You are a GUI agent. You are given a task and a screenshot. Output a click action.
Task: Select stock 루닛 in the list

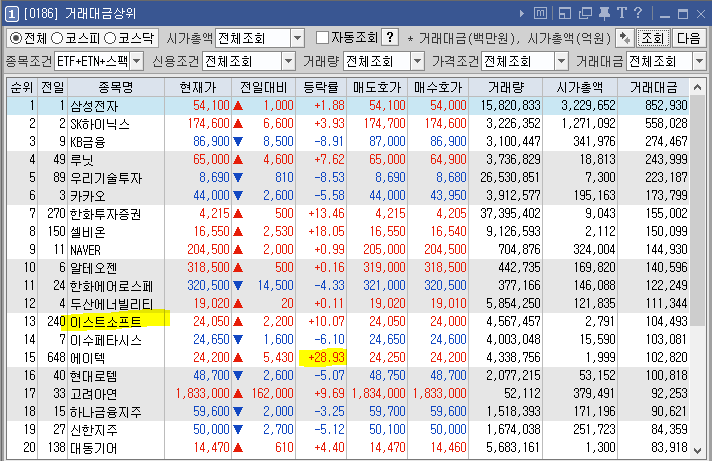pyautogui.click(x=82, y=160)
